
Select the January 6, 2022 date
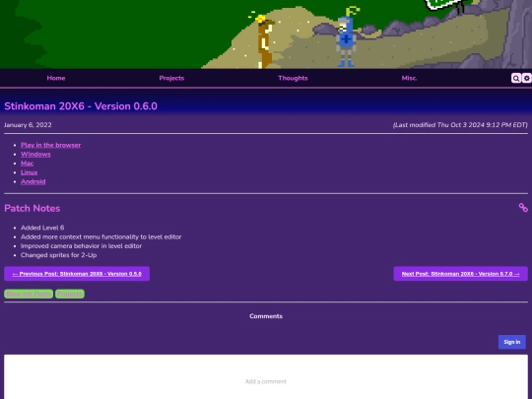[x=28, y=125]
